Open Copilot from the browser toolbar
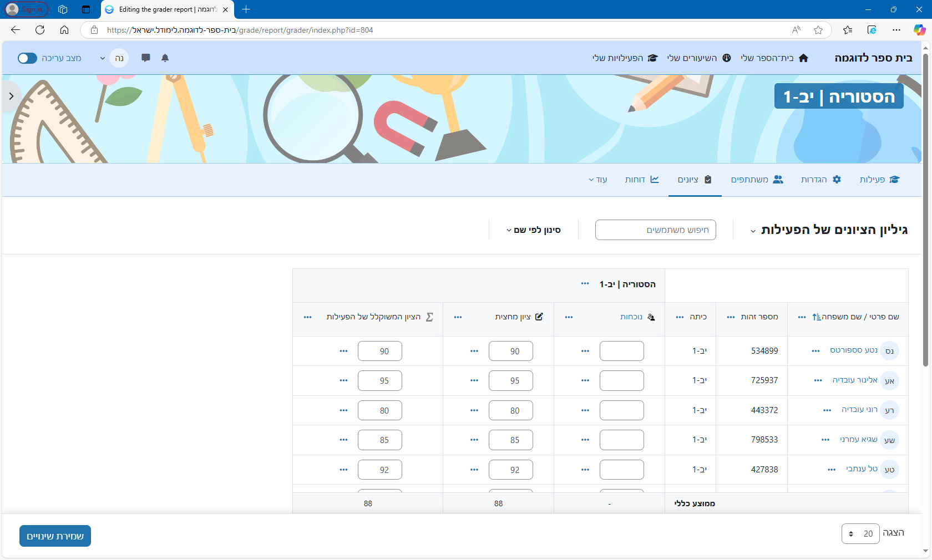 tap(920, 30)
